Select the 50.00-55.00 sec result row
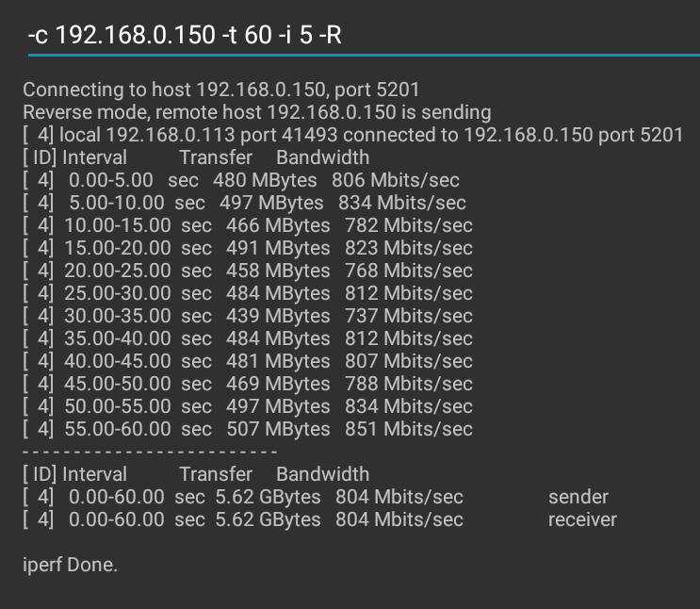This screenshot has height=609, width=700. click(247, 406)
